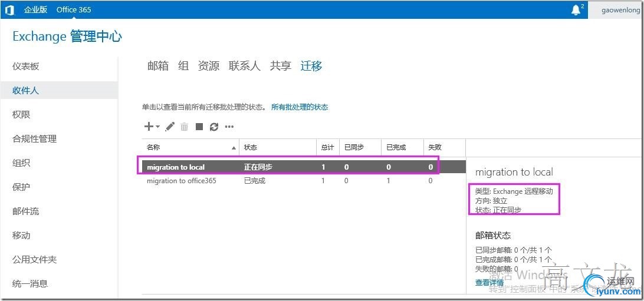Open 统一消息 in the sidebar
644x301 pixels.
click(30, 283)
